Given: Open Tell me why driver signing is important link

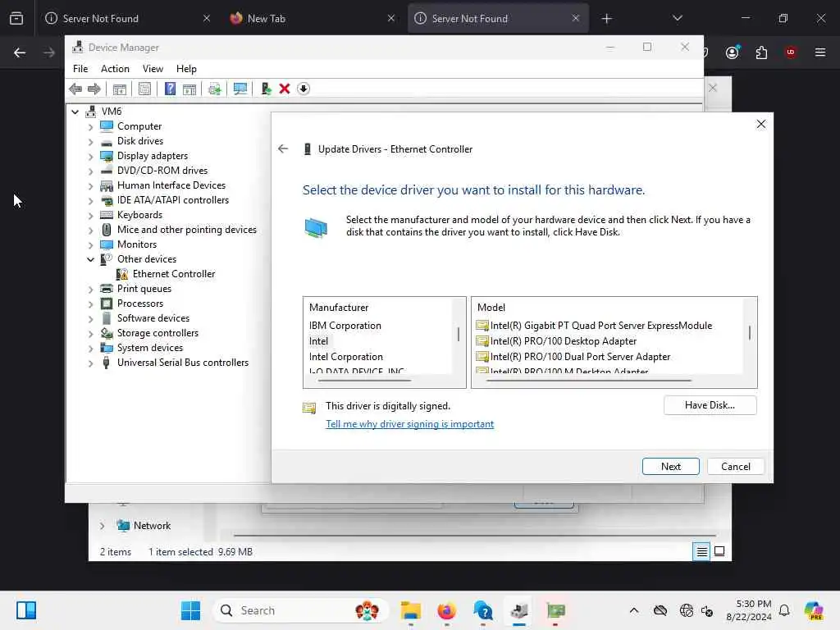Looking at the screenshot, I should [x=409, y=424].
